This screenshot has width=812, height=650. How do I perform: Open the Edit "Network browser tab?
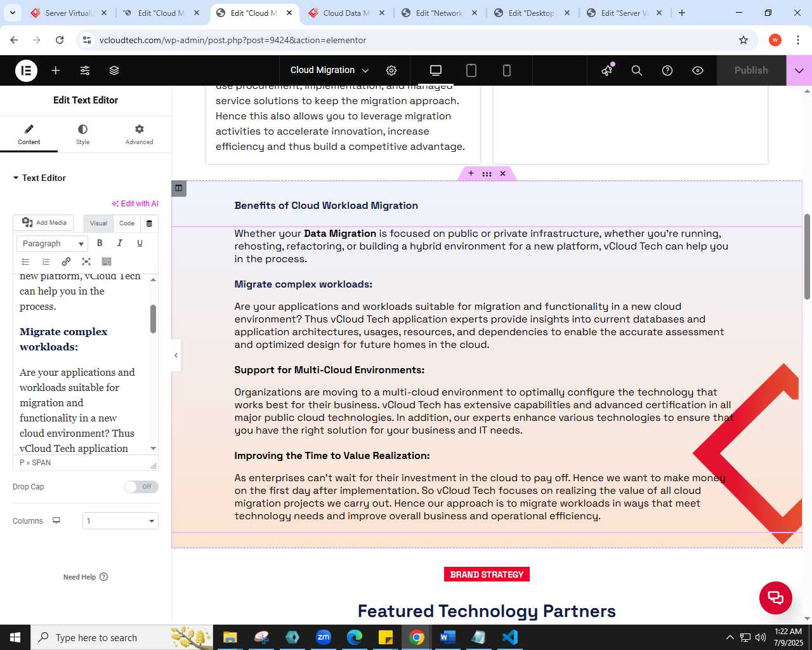[x=439, y=13]
